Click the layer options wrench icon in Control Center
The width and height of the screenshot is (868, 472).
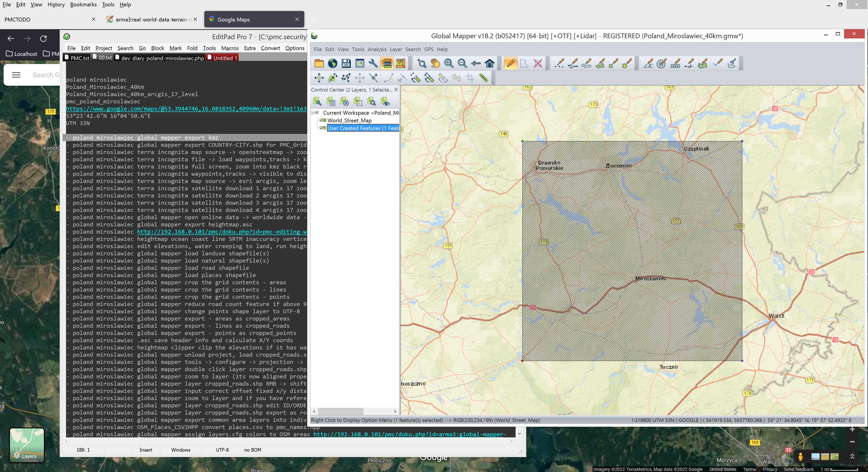tap(317, 101)
